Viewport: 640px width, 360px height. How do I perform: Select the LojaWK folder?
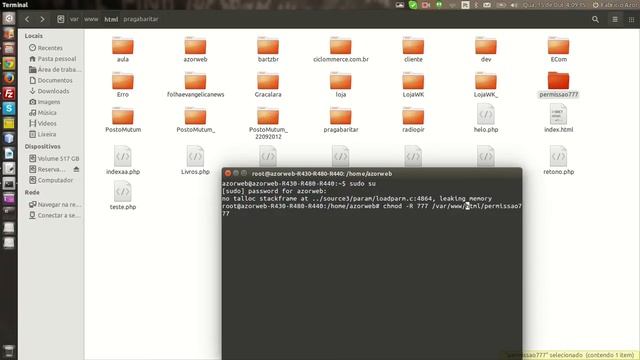pos(413,84)
